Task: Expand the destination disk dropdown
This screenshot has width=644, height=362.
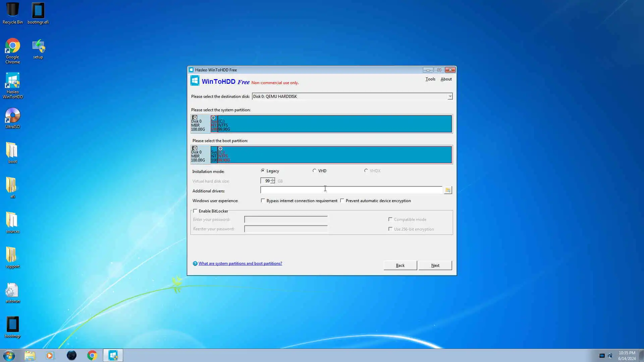Action: (450, 97)
